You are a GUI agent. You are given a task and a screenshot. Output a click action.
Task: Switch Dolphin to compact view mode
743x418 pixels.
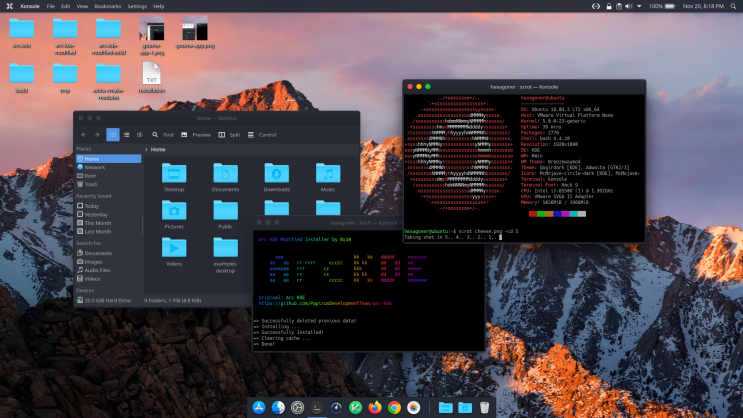click(x=127, y=135)
